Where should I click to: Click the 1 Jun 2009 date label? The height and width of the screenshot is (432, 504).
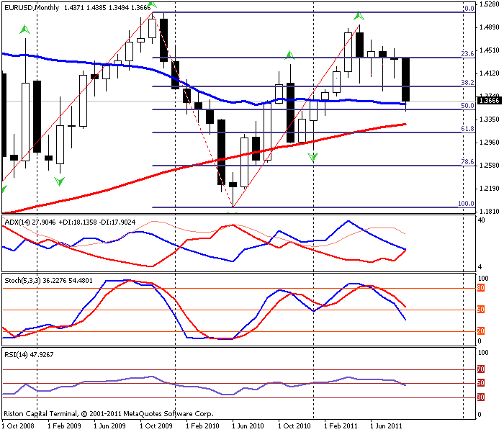[109, 426]
